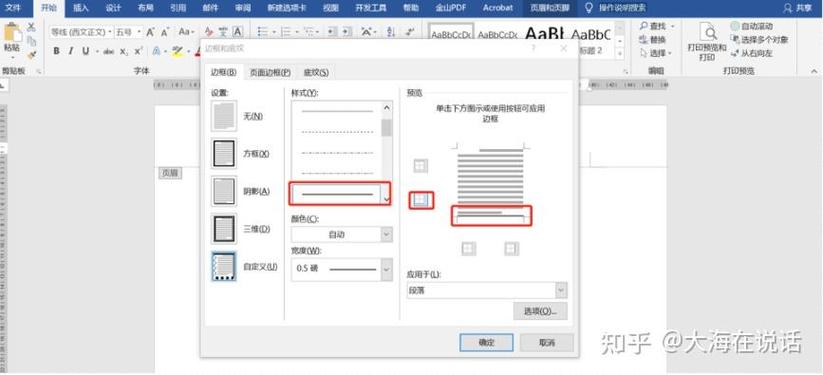Toggle the left border button in preview
The image size is (823, 375).
469,249
